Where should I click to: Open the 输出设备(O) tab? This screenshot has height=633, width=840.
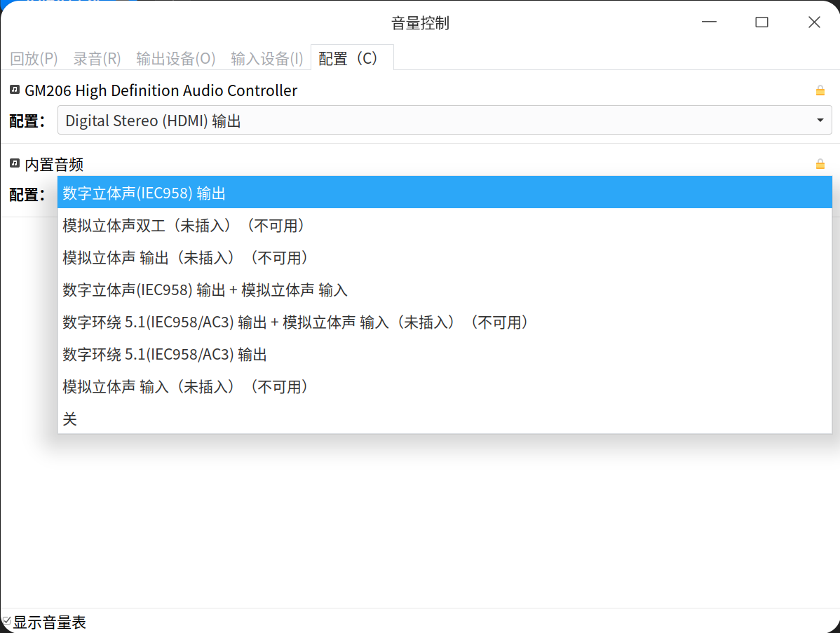176,58
